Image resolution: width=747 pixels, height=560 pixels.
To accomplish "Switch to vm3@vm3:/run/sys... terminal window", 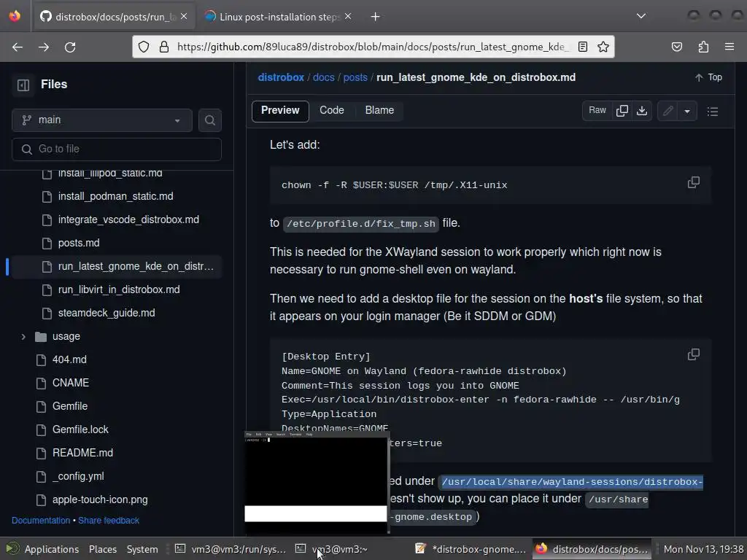I will click(231, 549).
